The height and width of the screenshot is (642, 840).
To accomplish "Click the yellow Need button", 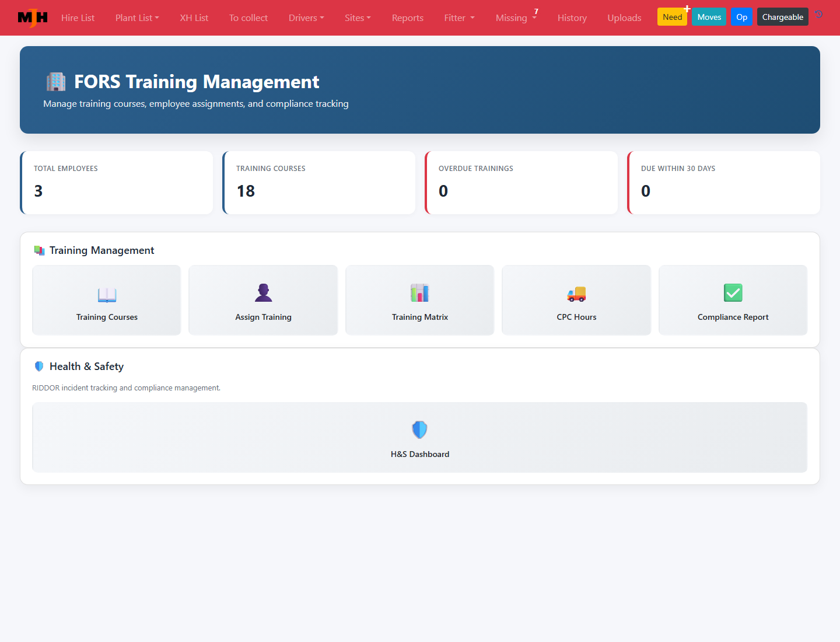I will pyautogui.click(x=672, y=17).
